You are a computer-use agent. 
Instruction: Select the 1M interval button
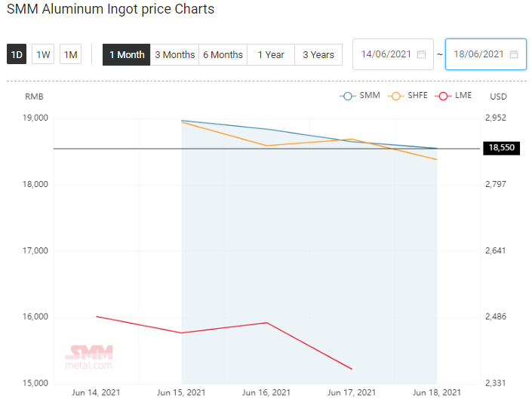(x=71, y=54)
